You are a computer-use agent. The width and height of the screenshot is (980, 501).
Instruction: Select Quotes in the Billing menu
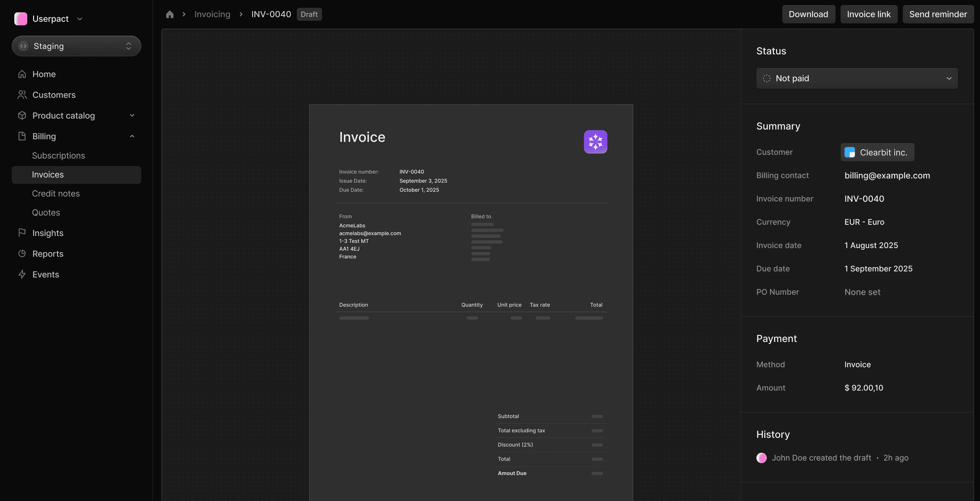(46, 212)
